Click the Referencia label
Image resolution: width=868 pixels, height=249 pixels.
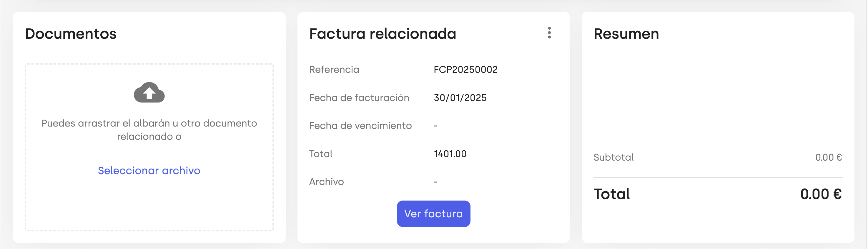click(x=334, y=70)
